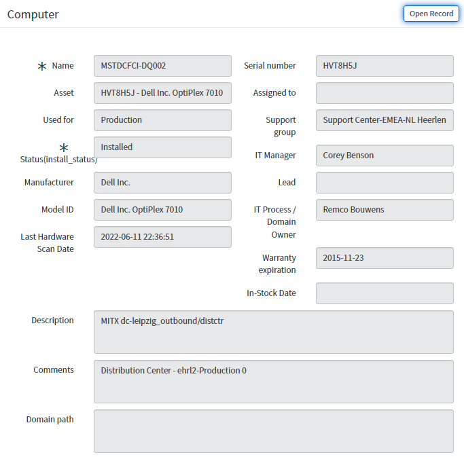Viewport: 464px width, 476px height.
Task: Click the mandatory asterisk above Status label
Action: (64, 147)
